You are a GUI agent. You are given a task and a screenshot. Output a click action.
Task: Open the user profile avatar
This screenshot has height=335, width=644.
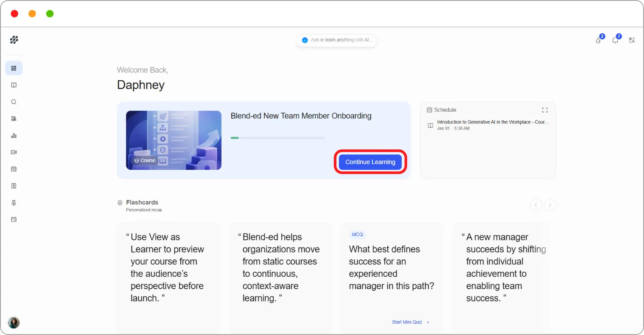click(14, 323)
